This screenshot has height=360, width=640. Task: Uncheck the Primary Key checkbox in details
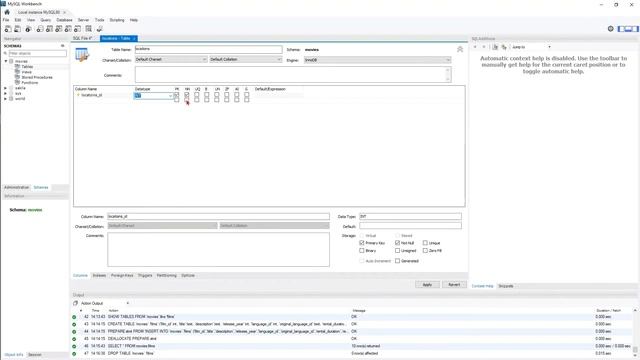tap(362, 243)
